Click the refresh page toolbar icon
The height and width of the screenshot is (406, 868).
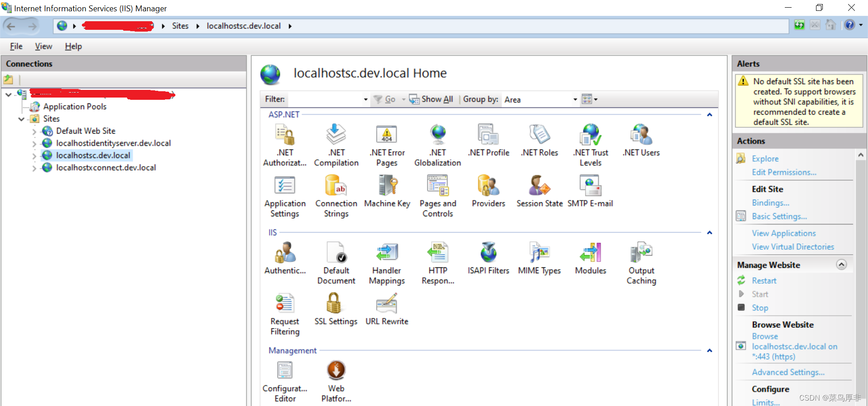tap(799, 25)
